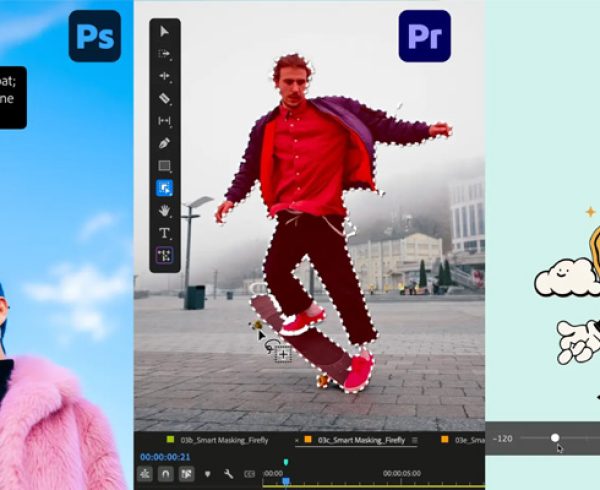This screenshot has height=490, width=600.
Task: Select the Selection arrow tool
Action: 165,32
